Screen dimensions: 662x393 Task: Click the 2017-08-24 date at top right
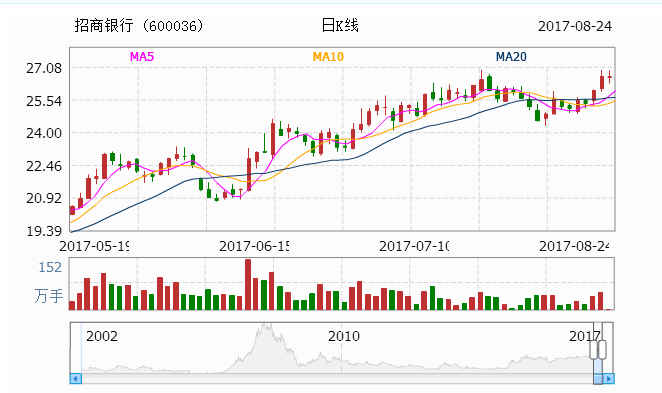[575, 26]
